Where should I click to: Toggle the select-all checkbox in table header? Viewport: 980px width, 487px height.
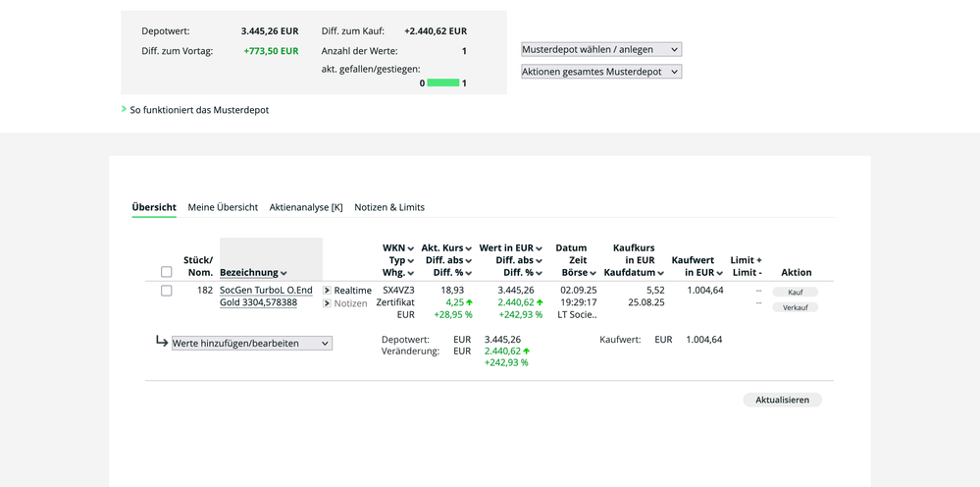(x=167, y=272)
